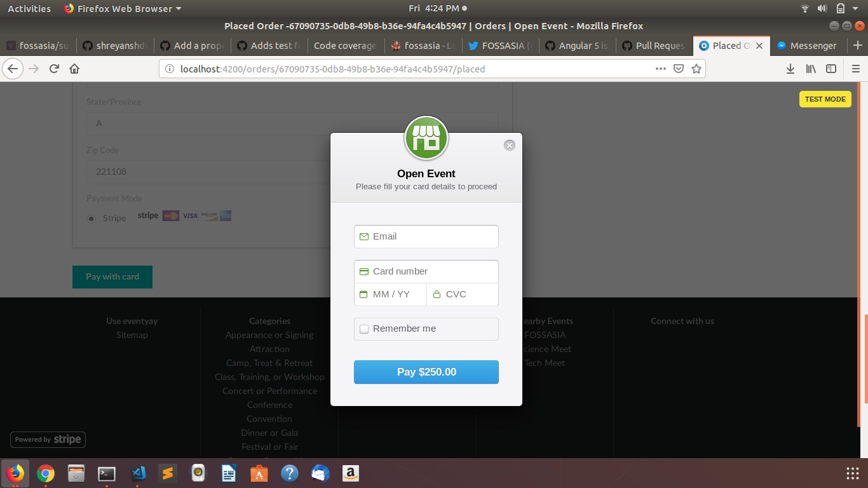This screenshot has width=868, height=488.
Task: Close the Placed Order tab
Action: coord(759,46)
